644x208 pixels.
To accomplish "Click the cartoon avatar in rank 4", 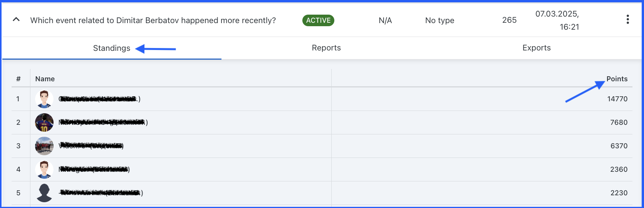I will pyautogui.click(x=44, y=169).
